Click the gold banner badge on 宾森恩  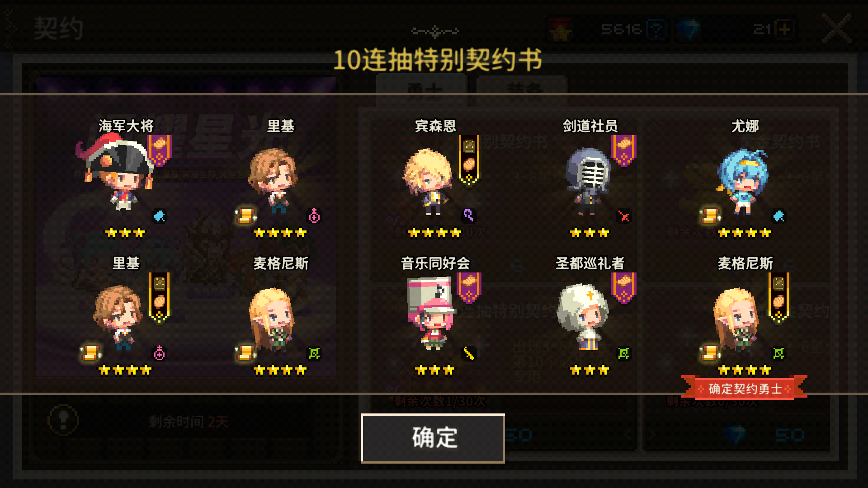tap(469, 160)
